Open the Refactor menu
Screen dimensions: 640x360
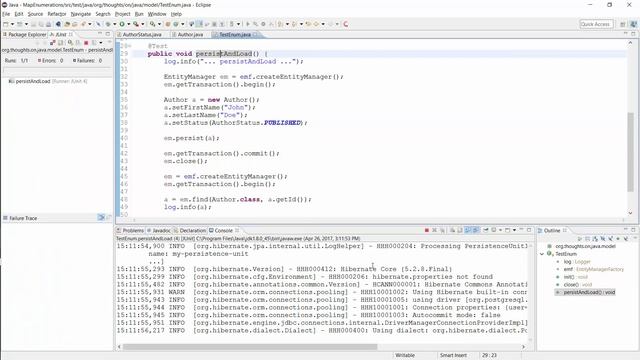57,14
